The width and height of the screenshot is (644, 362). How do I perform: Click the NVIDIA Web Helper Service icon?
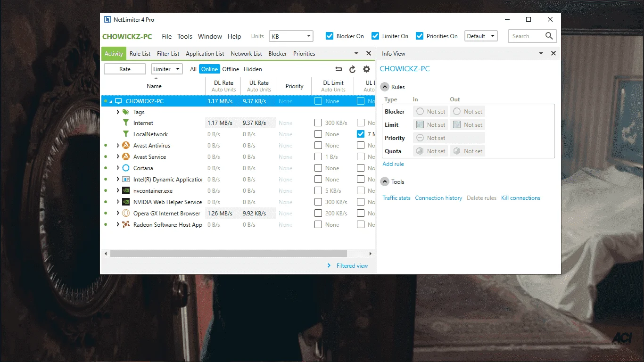tap(126, 202)
